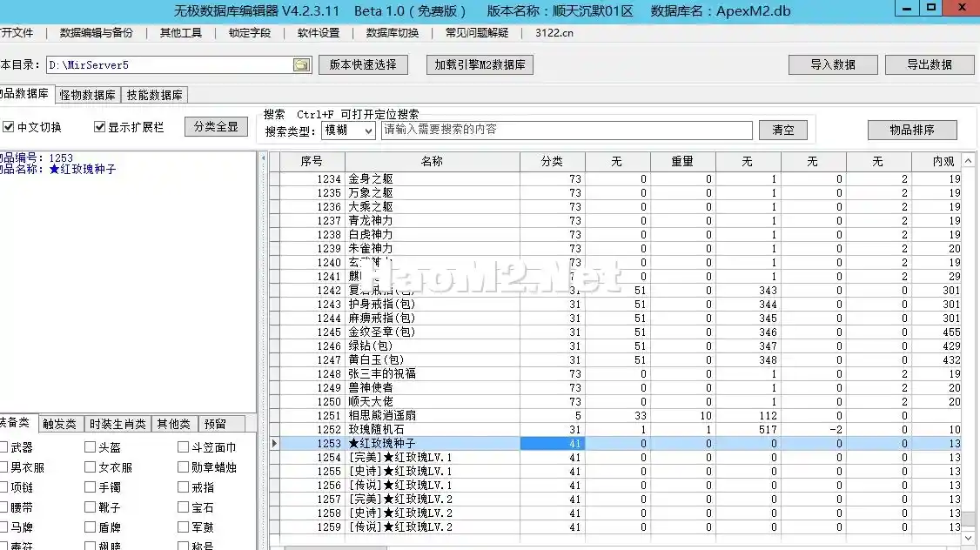980x550 pixels.
Task: Open the 软件设置 menu
Action: point(319,32)
